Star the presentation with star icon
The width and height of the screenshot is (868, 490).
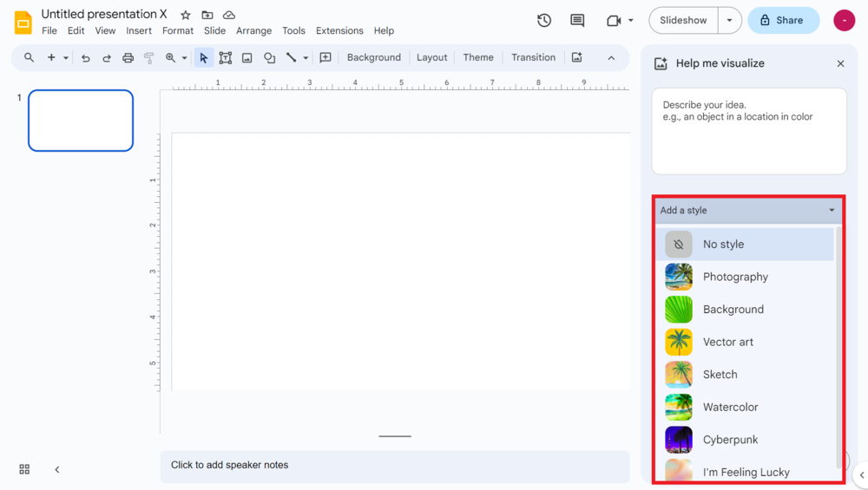(185, 15)
